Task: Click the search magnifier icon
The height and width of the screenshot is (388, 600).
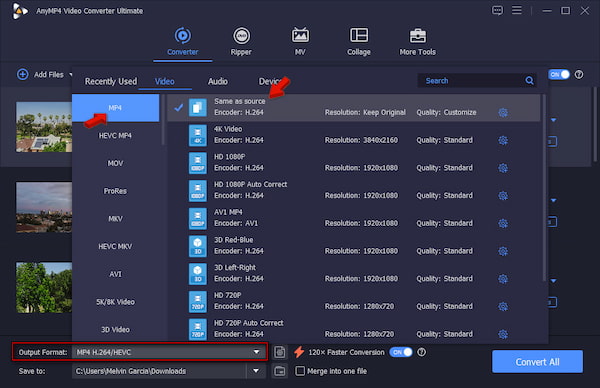Action: coord(529,80)
